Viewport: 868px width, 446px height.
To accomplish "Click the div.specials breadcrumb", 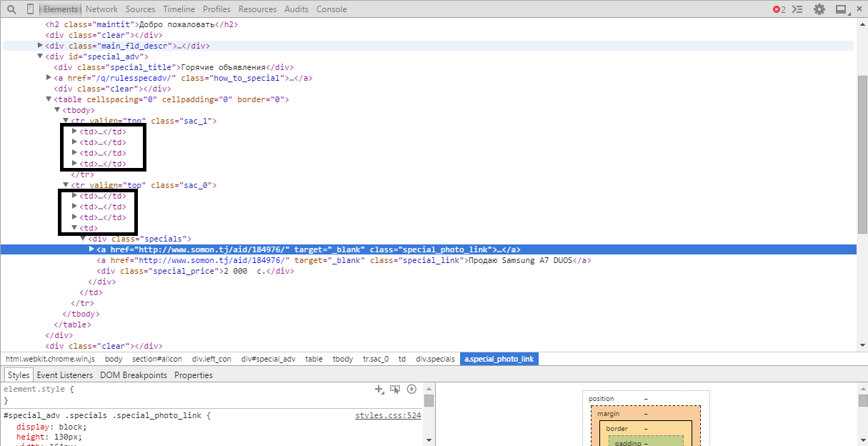I will tap(436, 359).
